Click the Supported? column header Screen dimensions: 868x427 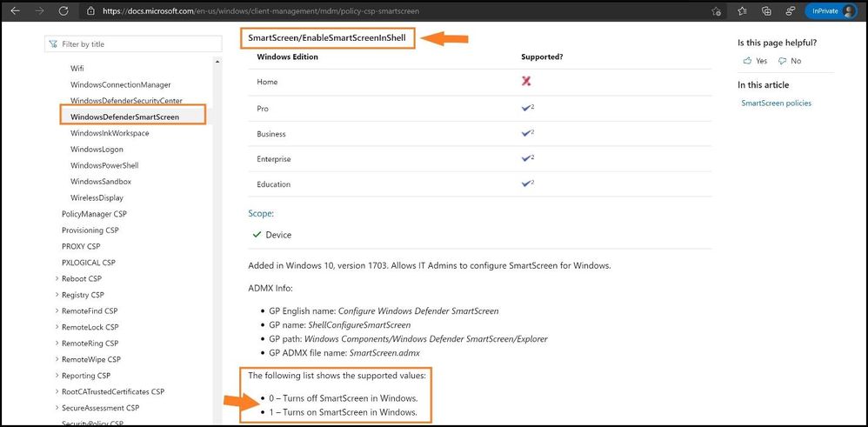click(542, 57)
